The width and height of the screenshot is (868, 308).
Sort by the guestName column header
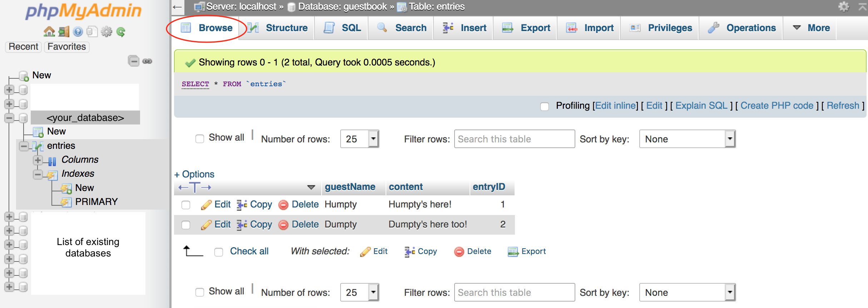(350, 187)
